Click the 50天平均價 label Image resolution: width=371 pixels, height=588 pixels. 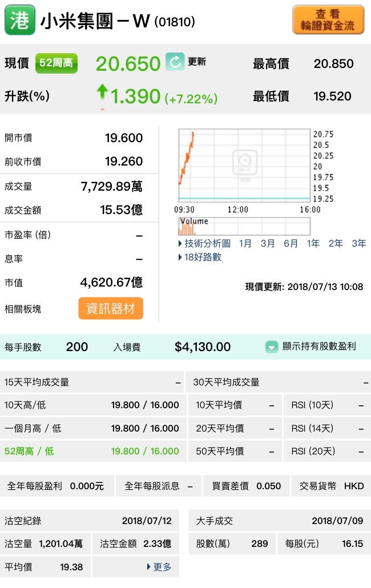click(x=220, y=451)
